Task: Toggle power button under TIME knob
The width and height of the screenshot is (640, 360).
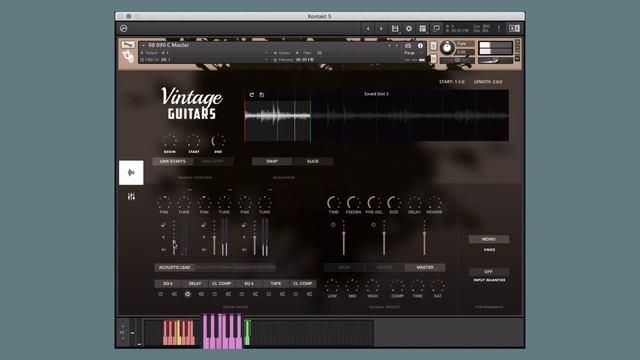Action: (333, 225)
